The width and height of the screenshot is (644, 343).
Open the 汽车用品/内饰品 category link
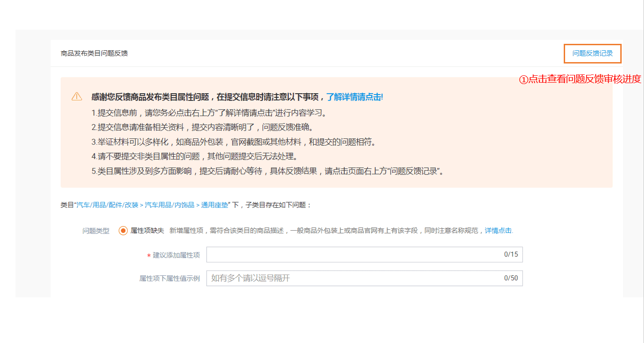pos(170,205)
